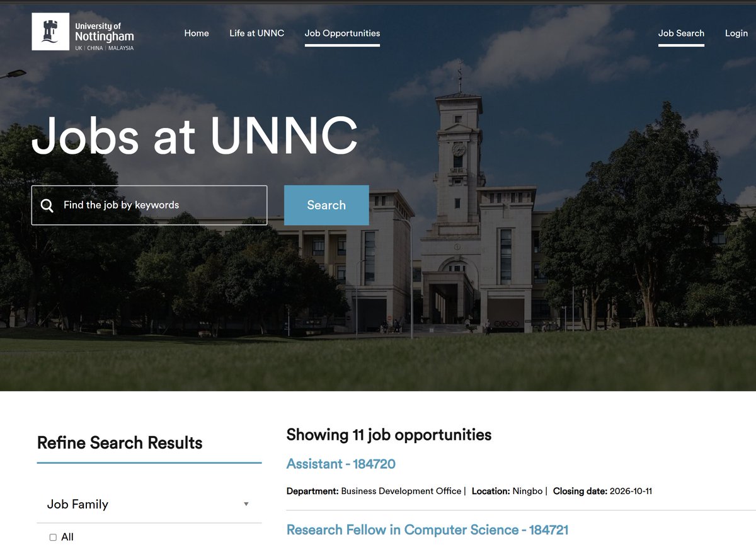This screenshot has width=756, height=547.
Task: Click the Jobs at UNNC banner title
Action: [x=195, y=135]
